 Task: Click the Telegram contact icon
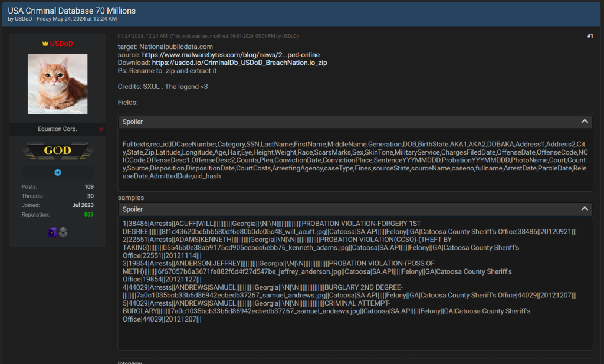58,173
